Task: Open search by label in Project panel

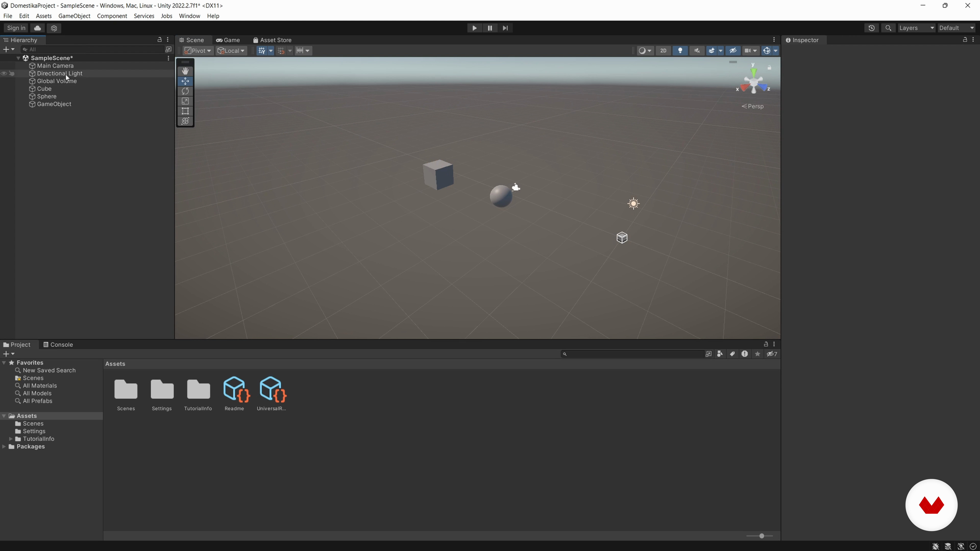Action: click(x=732, y=354)
